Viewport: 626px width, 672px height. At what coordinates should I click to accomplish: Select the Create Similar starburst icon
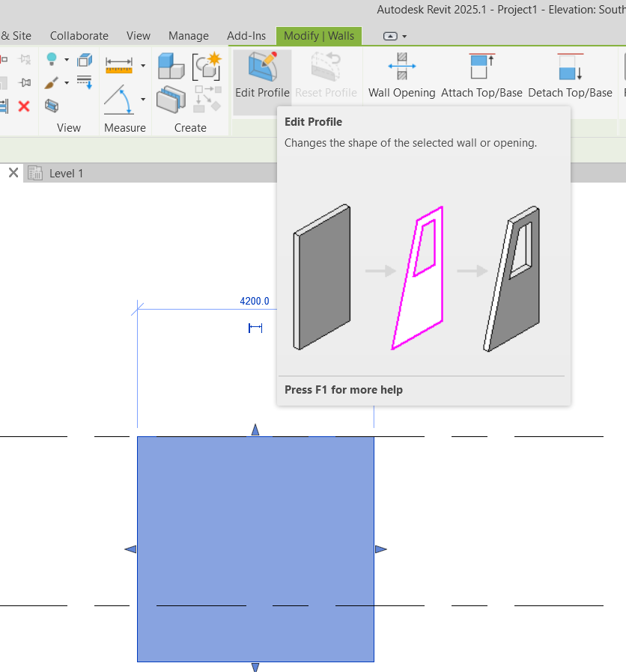pos(206,67)
